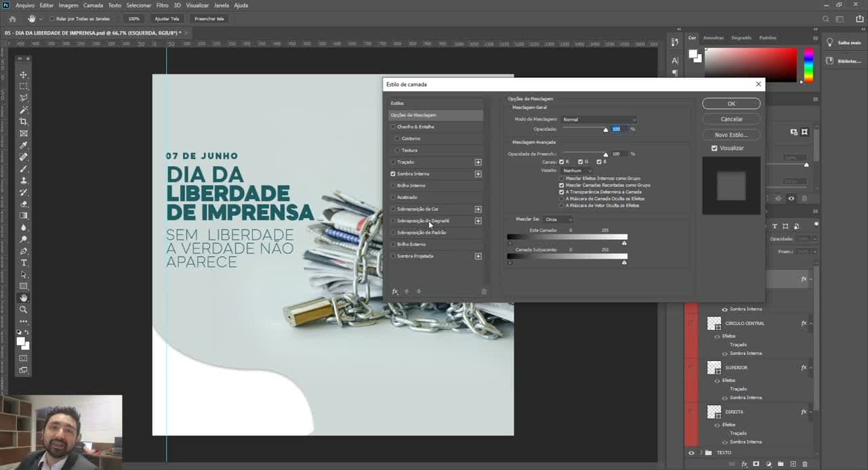Select the Clone Stamp tool
Viewport: 868px width, 470px height.
[24, 181]
